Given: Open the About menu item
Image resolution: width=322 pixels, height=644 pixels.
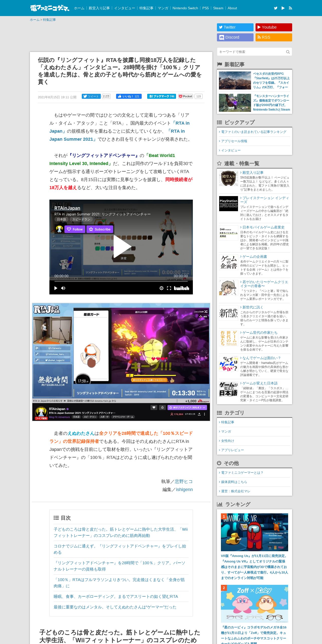Looking at the screenshot, I should [232, 8].
